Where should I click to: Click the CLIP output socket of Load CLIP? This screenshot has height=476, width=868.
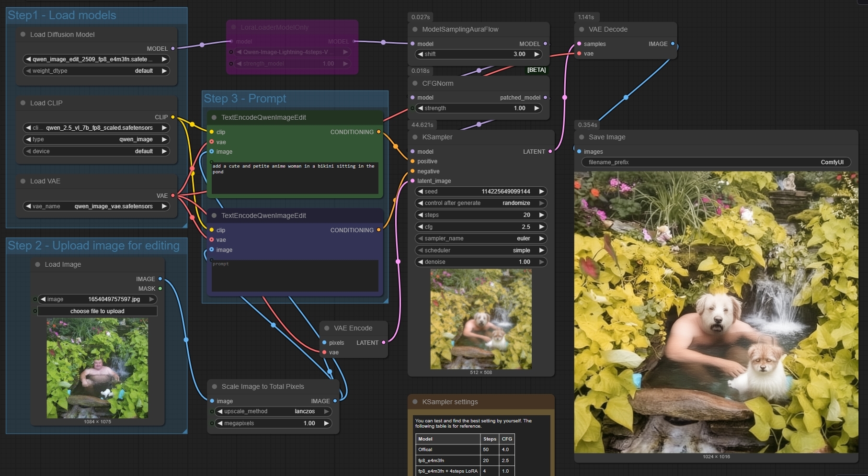click(173, 117)
